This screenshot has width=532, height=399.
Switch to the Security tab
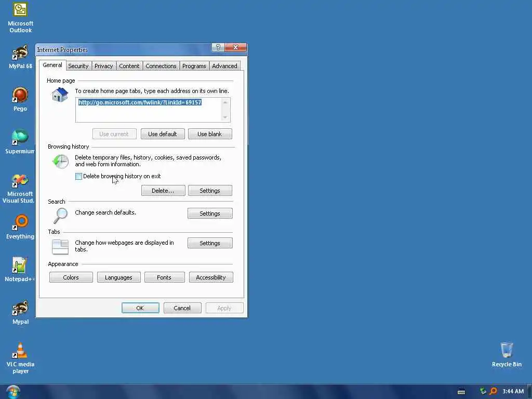pos(78,66)
